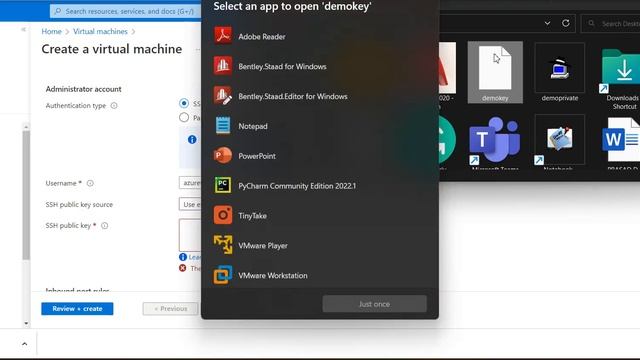Screen dimensions: 640x360
Task: Open Downloads Shortcut folder in Explorer
Action: click(621, 78)
